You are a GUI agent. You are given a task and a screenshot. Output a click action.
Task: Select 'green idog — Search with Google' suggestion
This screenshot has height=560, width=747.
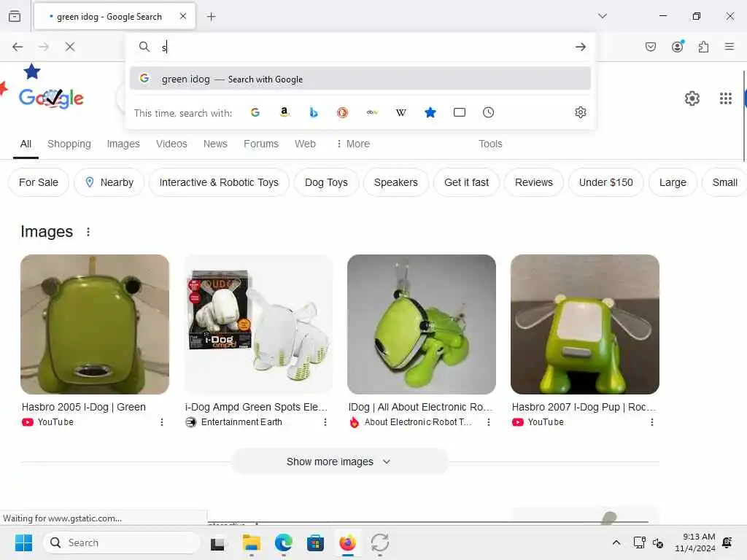(360, 79)
